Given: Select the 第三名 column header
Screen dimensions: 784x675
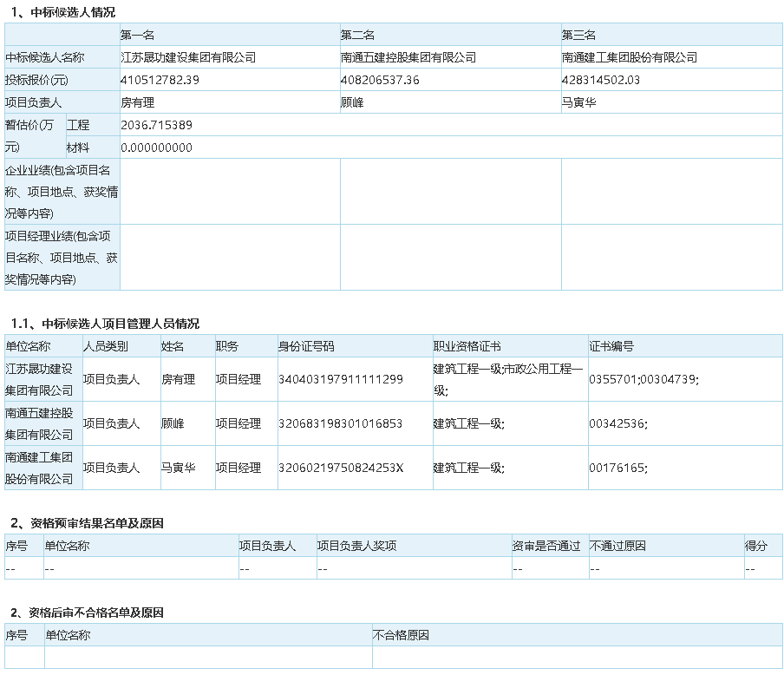Looking at the screenshot, I should point(578,35).
